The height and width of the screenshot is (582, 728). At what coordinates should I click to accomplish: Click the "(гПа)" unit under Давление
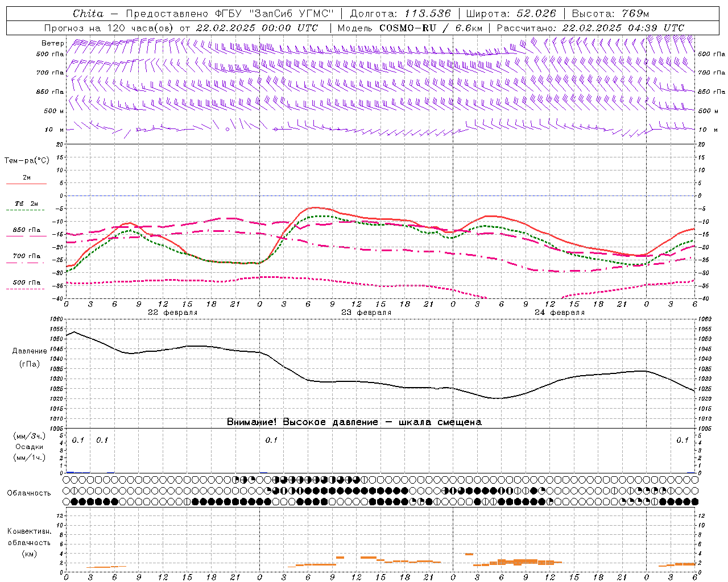click(29, 364)
